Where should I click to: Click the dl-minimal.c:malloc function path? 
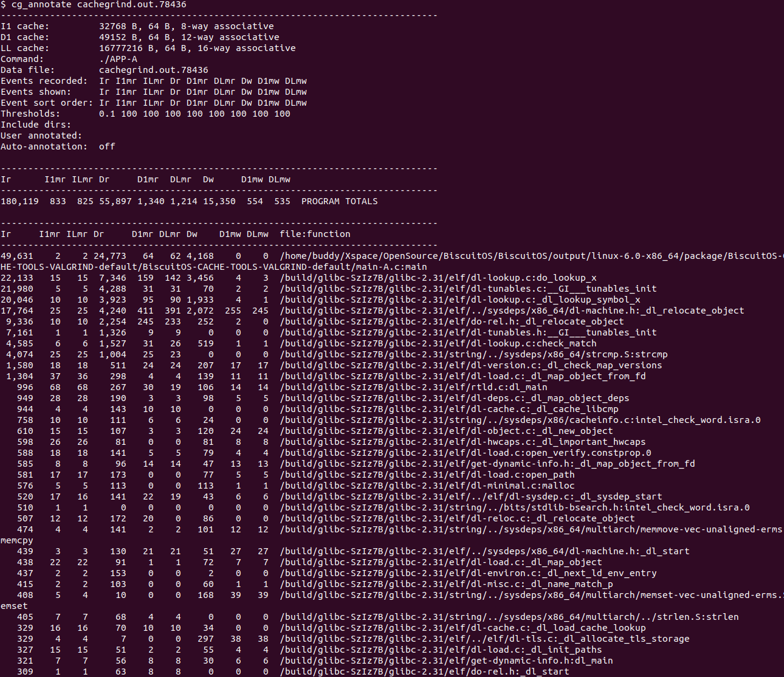click(427, 486)
